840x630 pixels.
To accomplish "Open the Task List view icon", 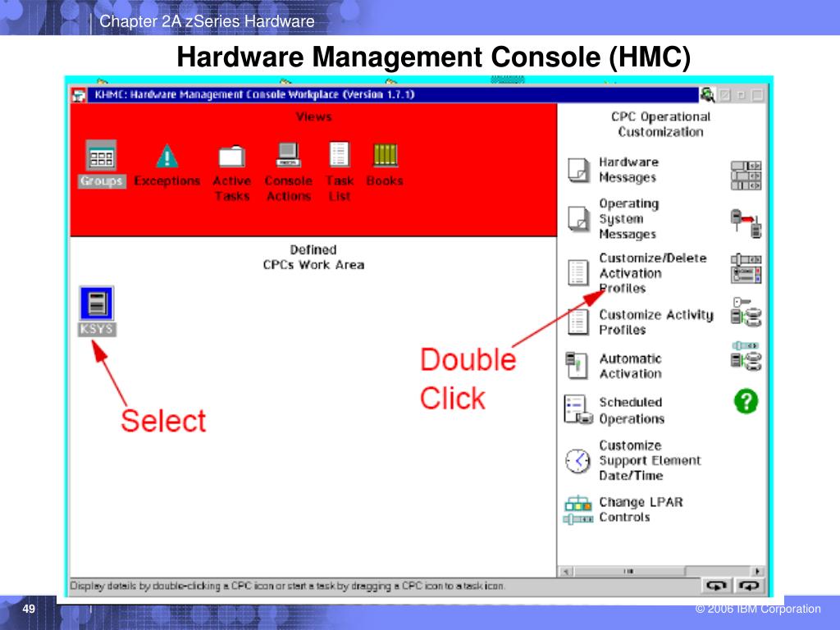I will [339, 155].
